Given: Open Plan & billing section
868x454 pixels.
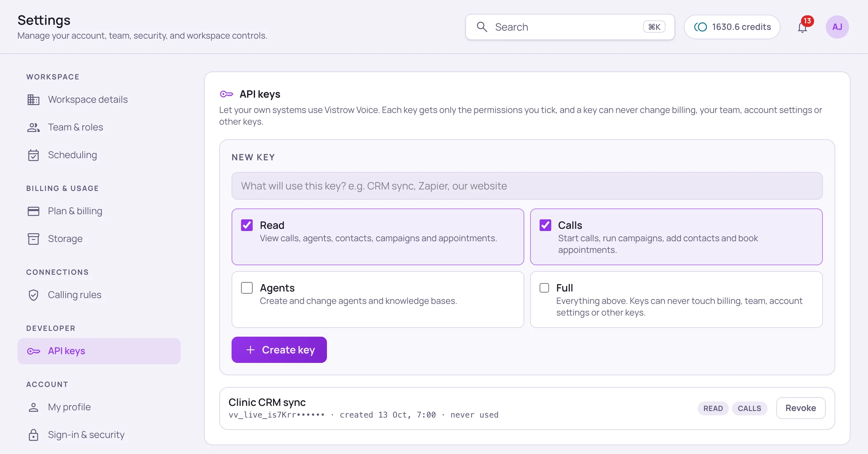Looking at the screenshot, I should pyautogui.click(x=99, y=211).
